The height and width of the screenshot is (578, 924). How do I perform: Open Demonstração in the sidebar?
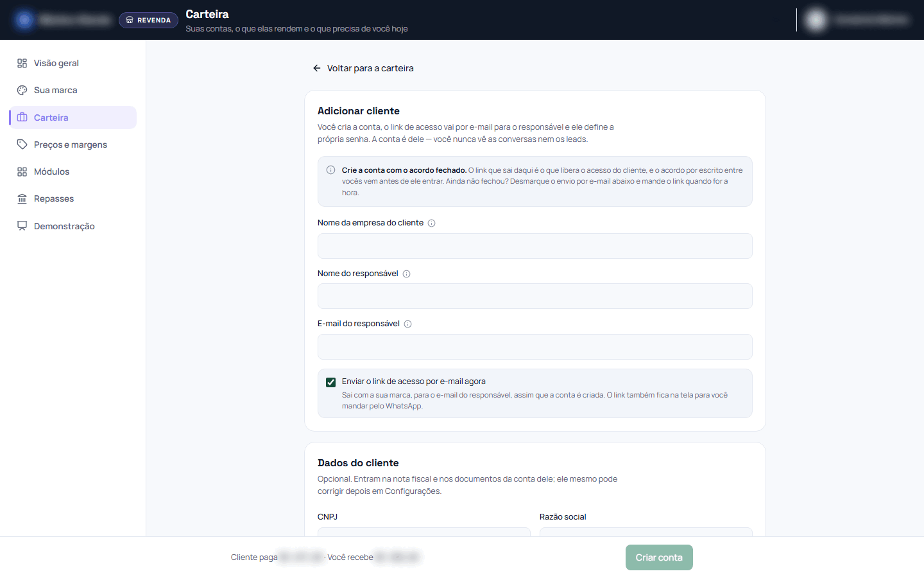[73, 226]
